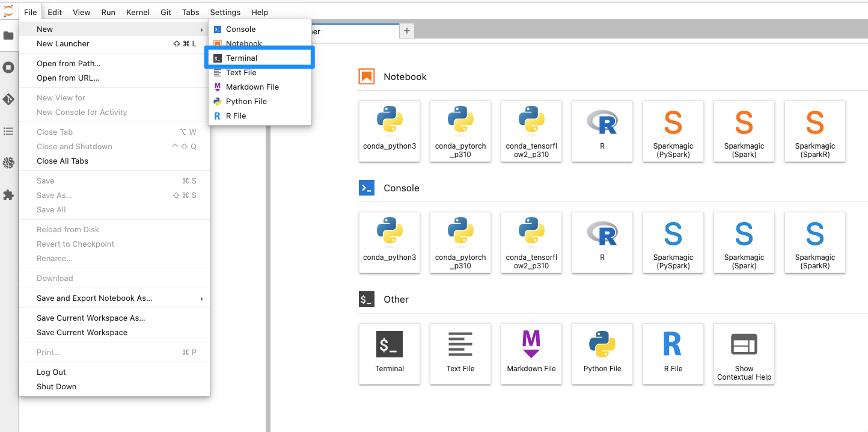868x432 pixels.
Task: Launch Sparkmagic (PySpark) notebook tile
Action: coord(673,131)
